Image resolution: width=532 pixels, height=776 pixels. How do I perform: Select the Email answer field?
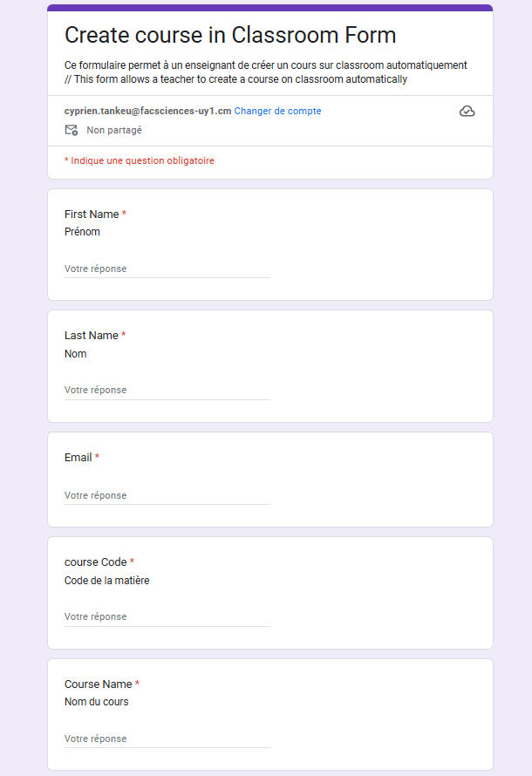coord(167,495)
